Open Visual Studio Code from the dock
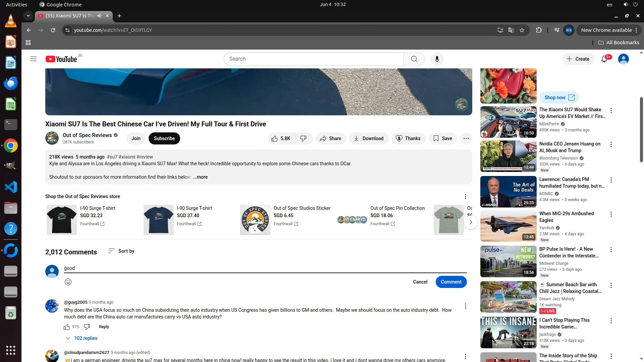644x362 pixels. 11,187
